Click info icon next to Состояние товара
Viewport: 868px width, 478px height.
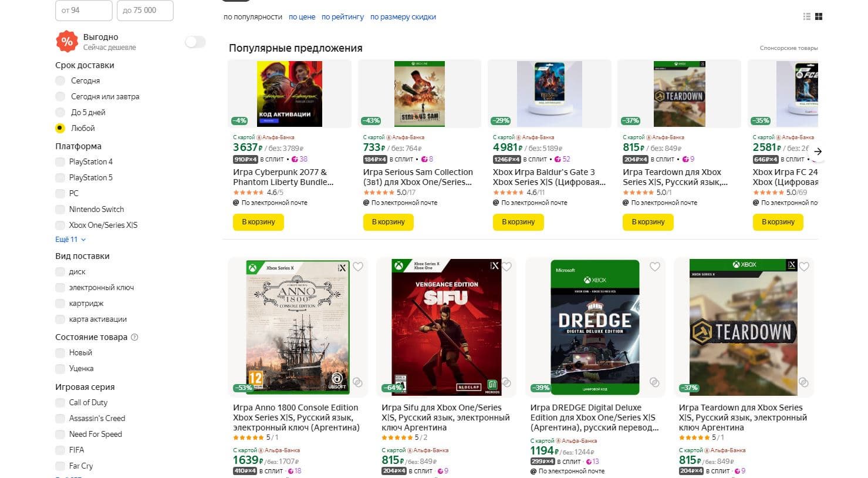coord(134,337)
